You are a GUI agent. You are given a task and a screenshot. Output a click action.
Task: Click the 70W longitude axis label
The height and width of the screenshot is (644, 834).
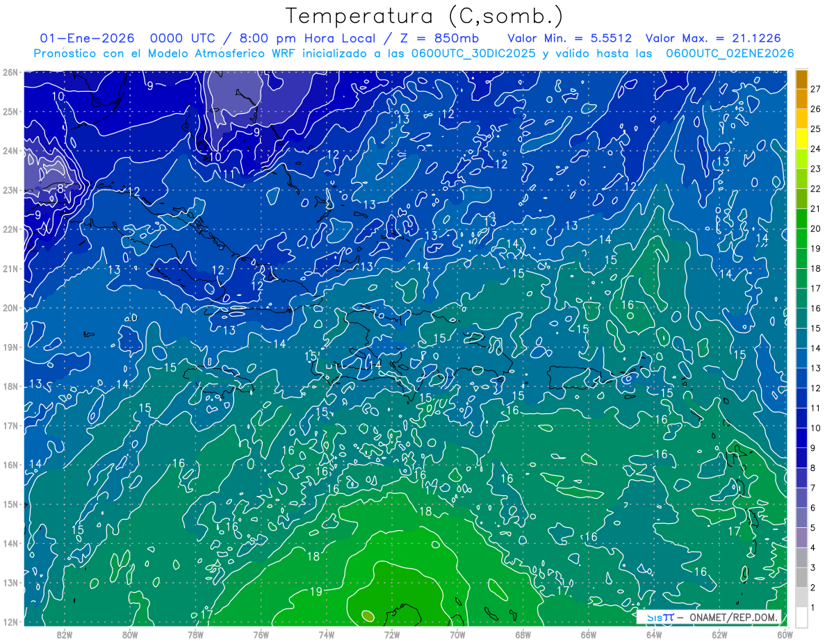coord(457,634)
